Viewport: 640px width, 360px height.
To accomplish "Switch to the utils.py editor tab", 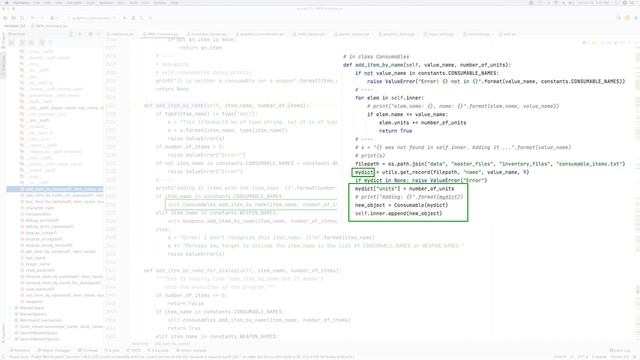I will point(507,34).
